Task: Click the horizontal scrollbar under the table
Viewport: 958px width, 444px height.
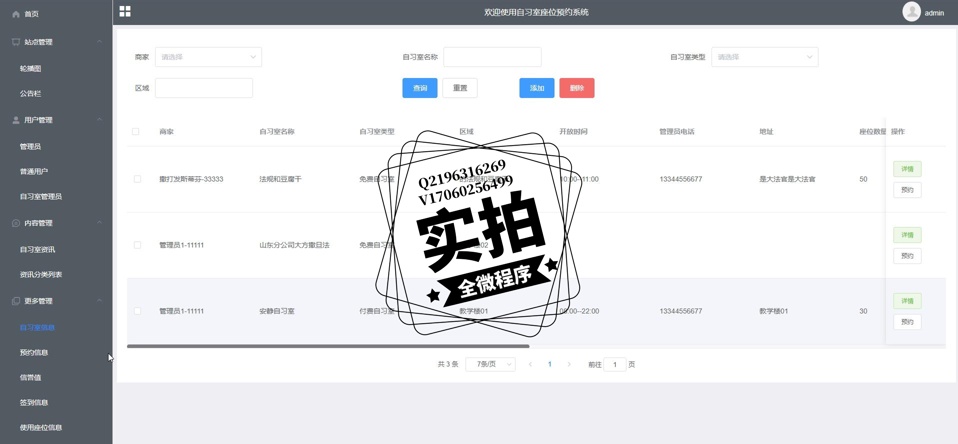Action: [328, 346]
